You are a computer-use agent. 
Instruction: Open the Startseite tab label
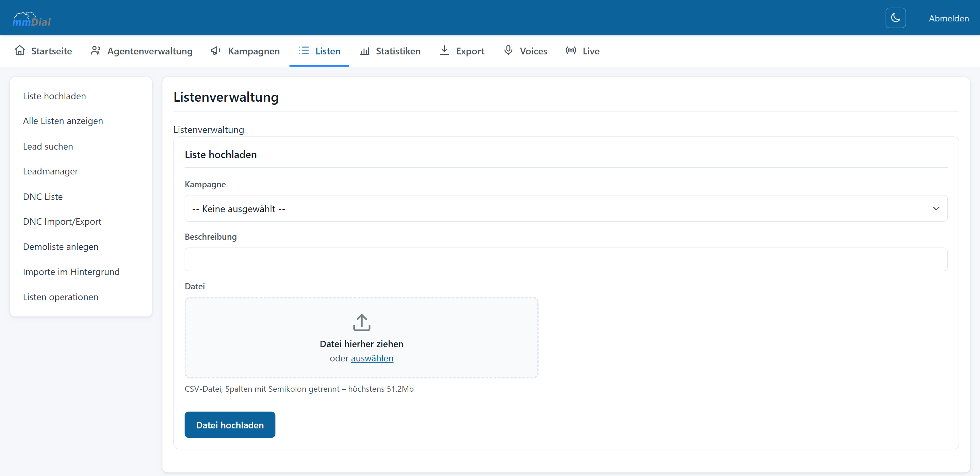[x=51, y=51]
